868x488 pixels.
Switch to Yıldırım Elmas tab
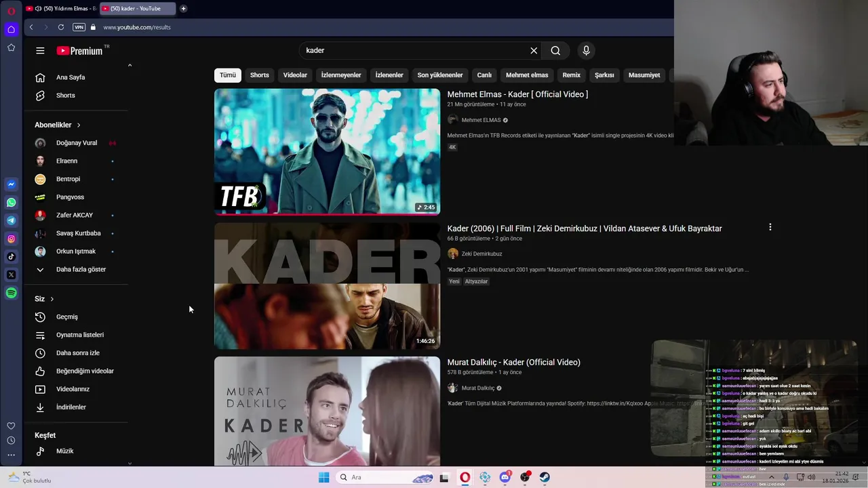[x=61, y=9]
